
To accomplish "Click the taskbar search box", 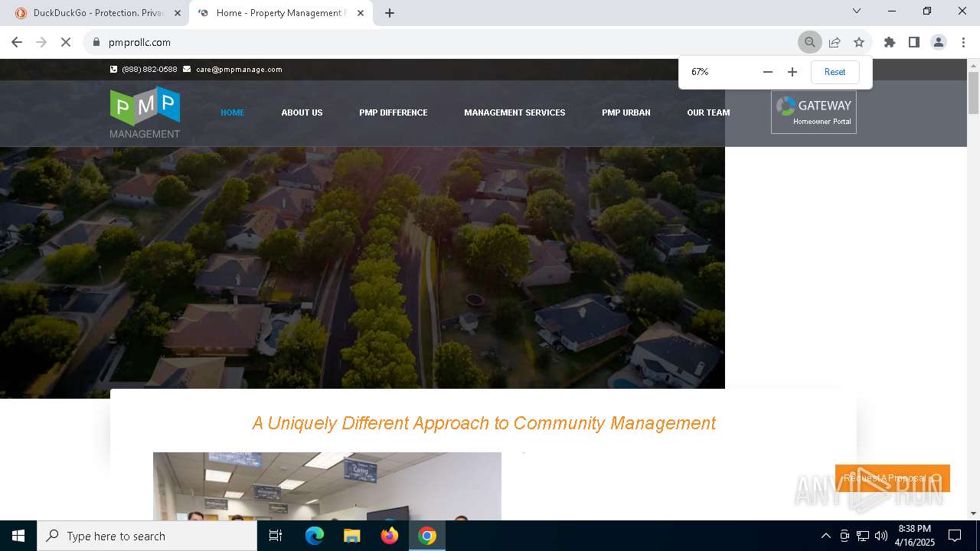I will click(x=147, y=536).
